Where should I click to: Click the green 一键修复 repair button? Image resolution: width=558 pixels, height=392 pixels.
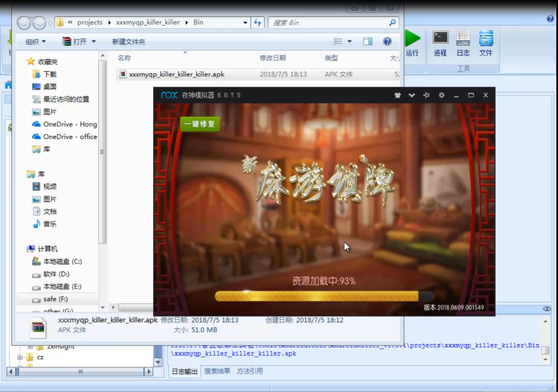click(x=200, y=124)
